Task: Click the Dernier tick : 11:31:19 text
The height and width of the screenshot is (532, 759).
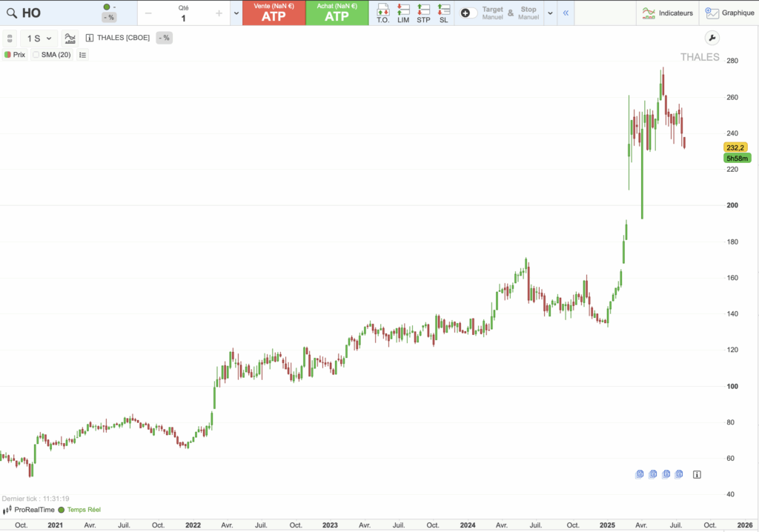Action: [x=36, y=499]
